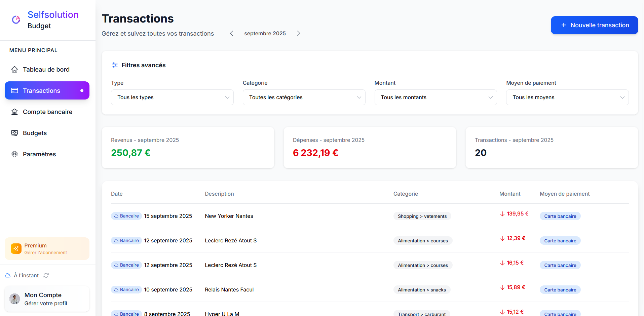This screenshot has height=316, width=644.
Task: Click the Montant column header in table
Action: click(510, 194)
